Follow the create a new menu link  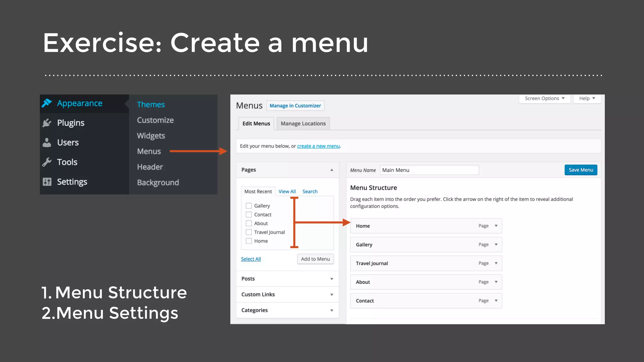click(318, 146)
